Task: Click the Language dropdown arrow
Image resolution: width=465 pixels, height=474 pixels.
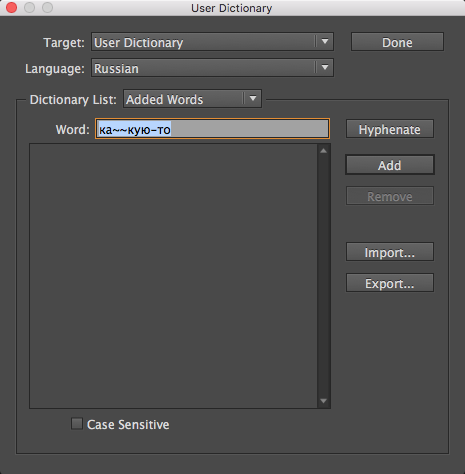Action: pyautogui.click(x=325, y=67)
